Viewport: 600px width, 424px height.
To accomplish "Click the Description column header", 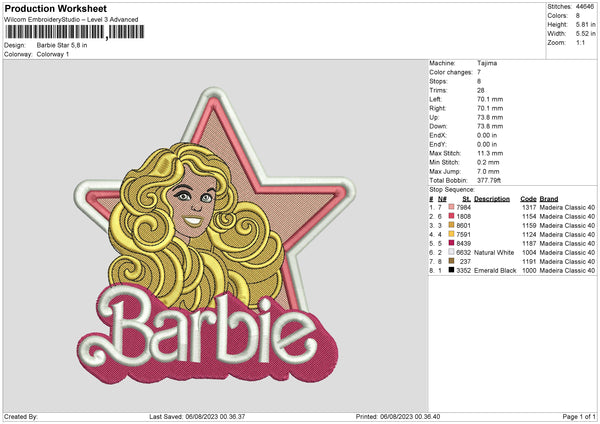I will tap(491, 198).
